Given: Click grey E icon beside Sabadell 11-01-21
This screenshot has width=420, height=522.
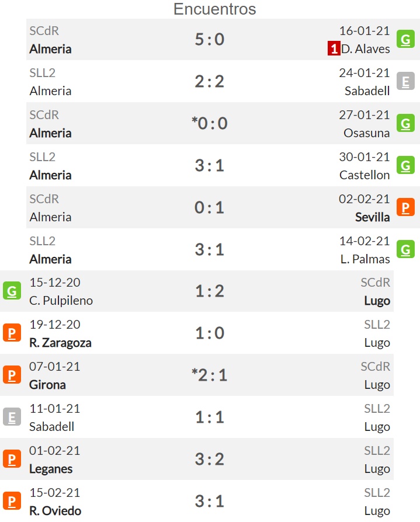Looking at the screenshot, I should point(12,417).
